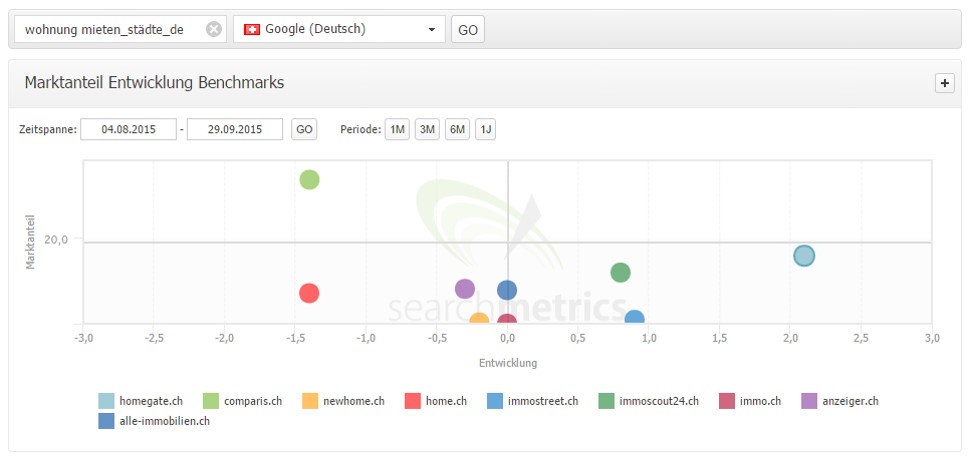The image size is (970, 460).
Task: Click the GO button beside the date range
Action: [304, 129]
